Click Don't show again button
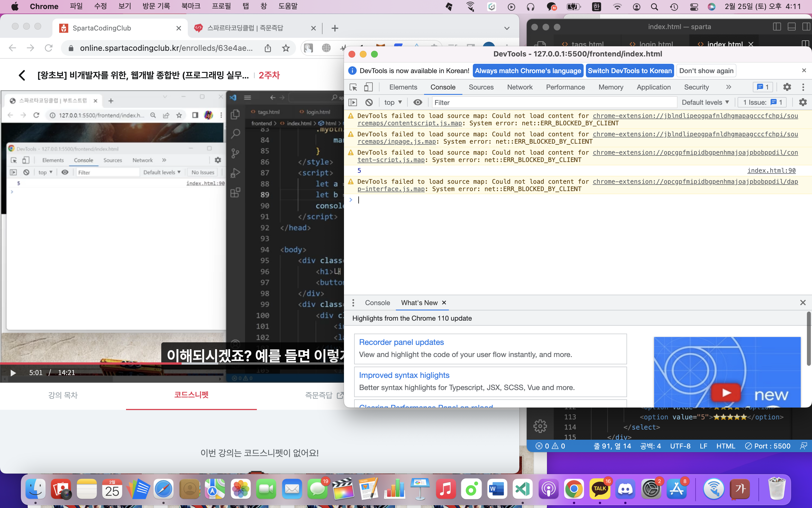 pos(706,71)
